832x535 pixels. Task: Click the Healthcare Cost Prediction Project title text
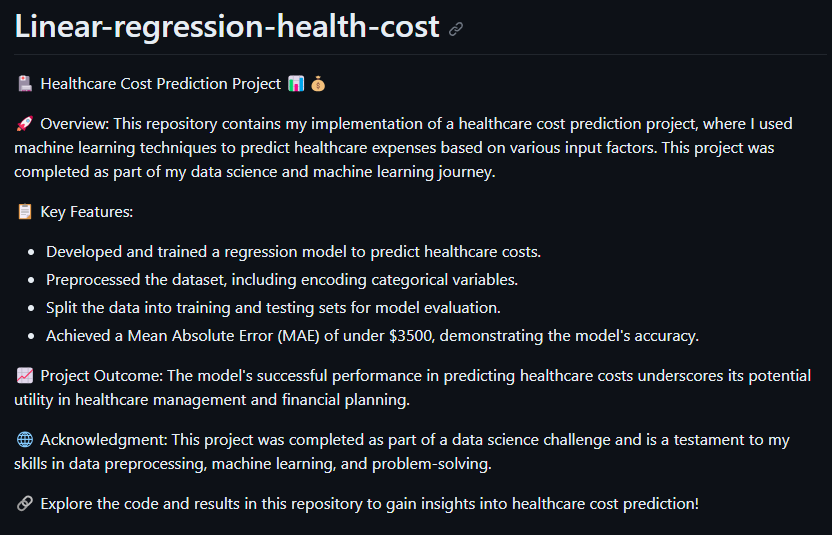click(x=161, y=84)
